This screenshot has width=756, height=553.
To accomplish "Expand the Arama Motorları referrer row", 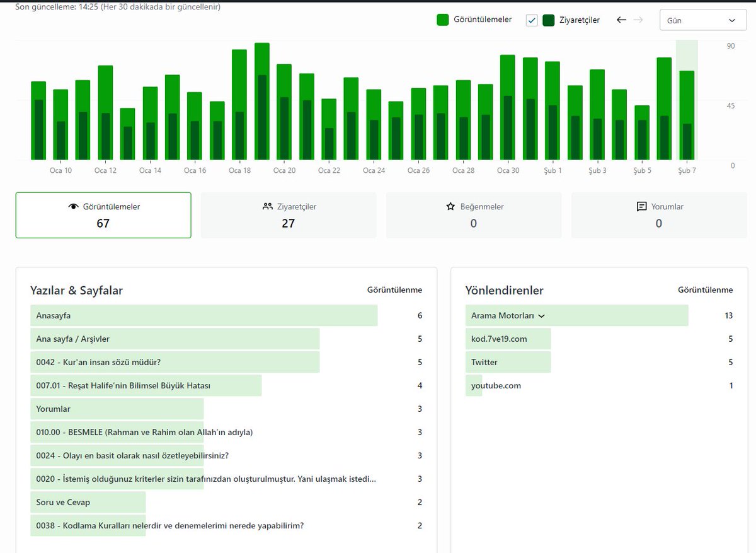I will [576, 316].
